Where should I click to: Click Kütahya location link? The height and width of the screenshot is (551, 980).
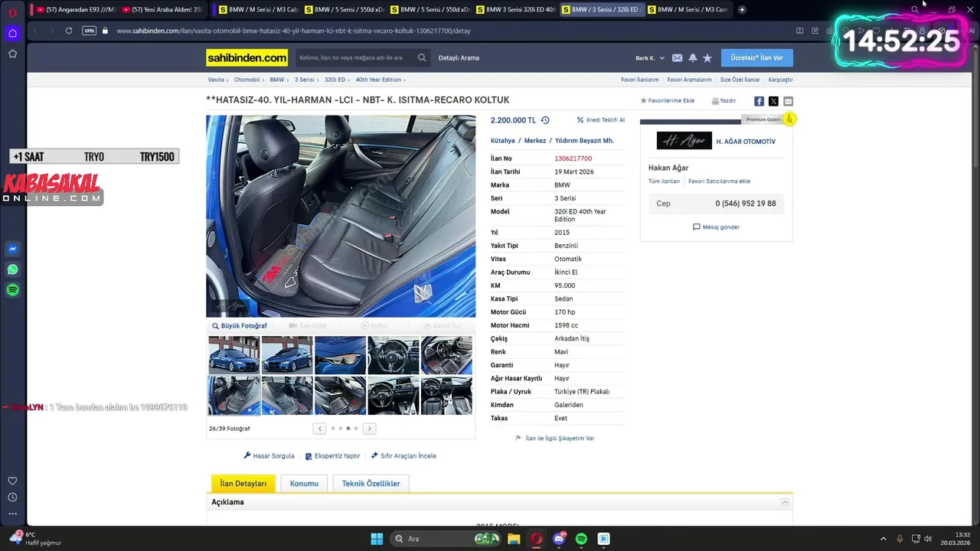502,141
